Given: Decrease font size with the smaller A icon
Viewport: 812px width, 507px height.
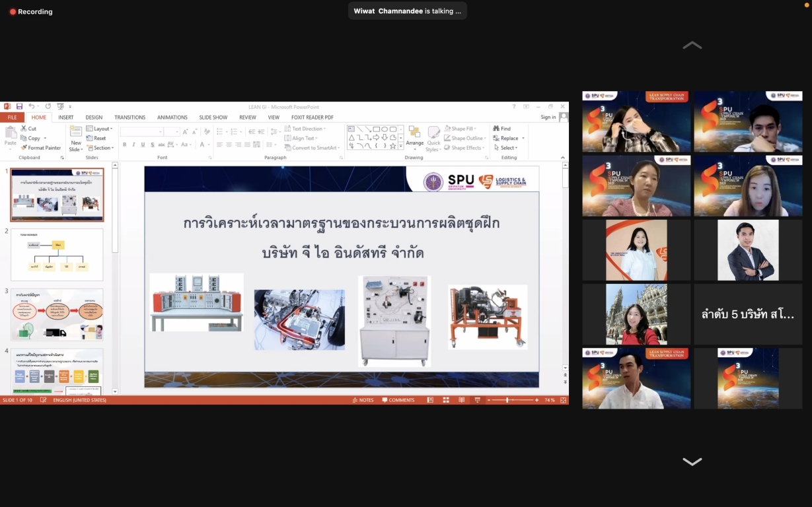Looking at the screenshot, I should tap(194, 132).
